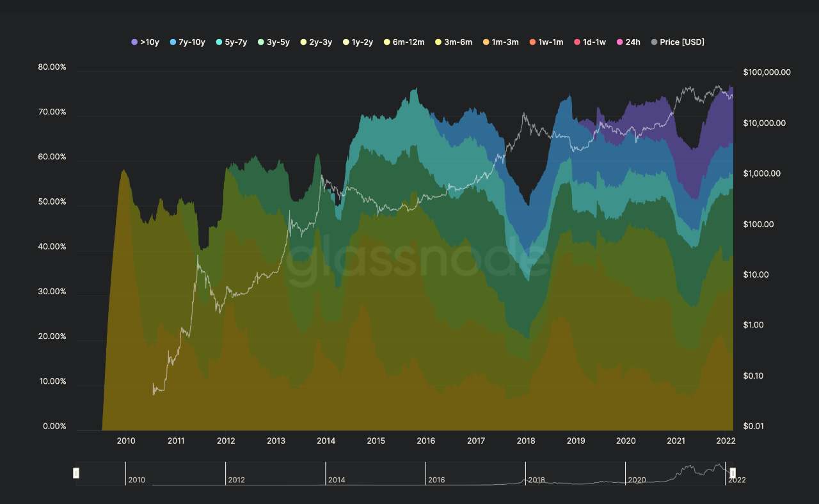Screen dimensions: 819x504
Task: Click the 2013 x-axis year label
Action: click(x=276, y=441)
